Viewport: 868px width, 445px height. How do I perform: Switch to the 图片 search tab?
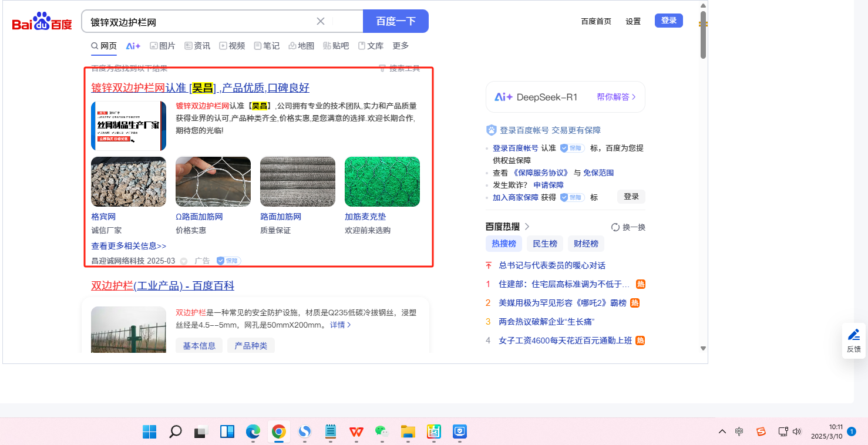[x=163, y=46]
